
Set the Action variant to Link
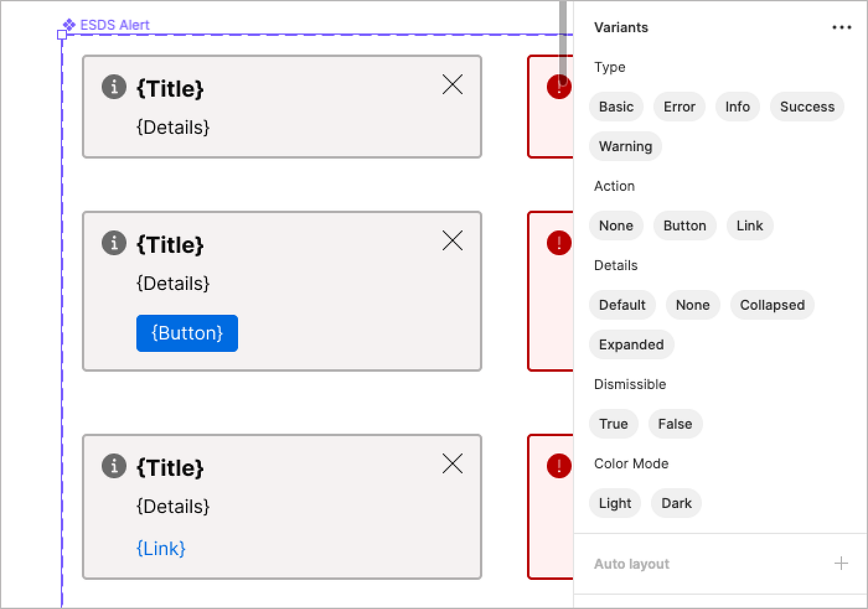[750, 226]
